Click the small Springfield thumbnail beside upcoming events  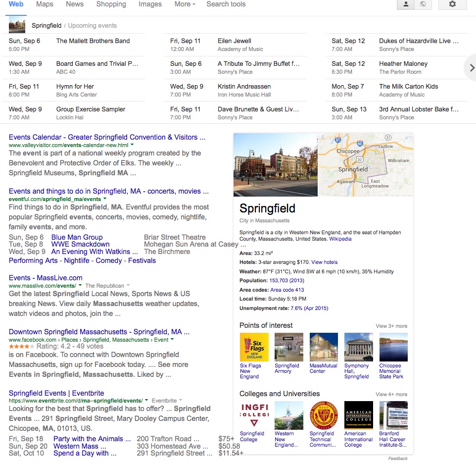[17, 25]
